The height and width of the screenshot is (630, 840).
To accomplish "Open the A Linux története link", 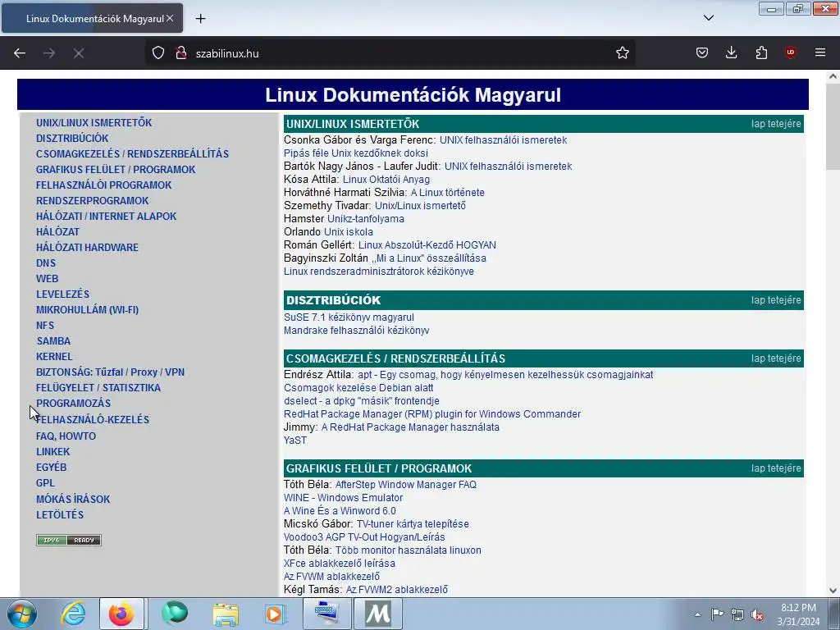I will (x=447, y=192).
